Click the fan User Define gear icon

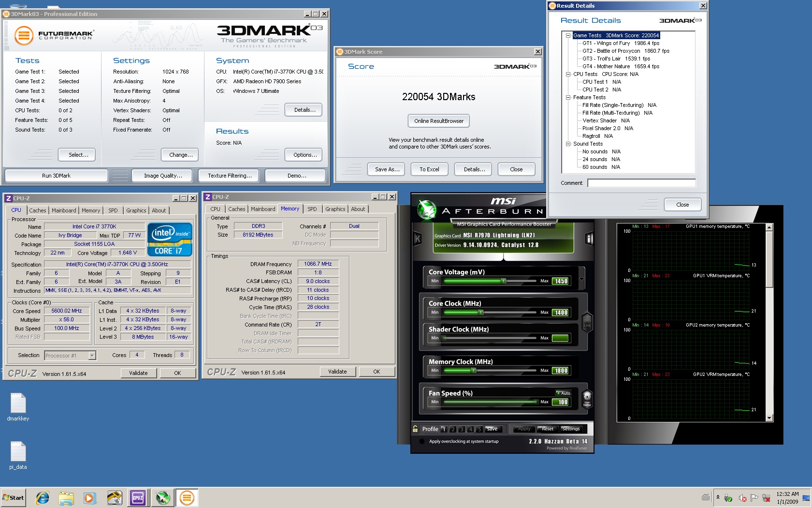(587, 398)
